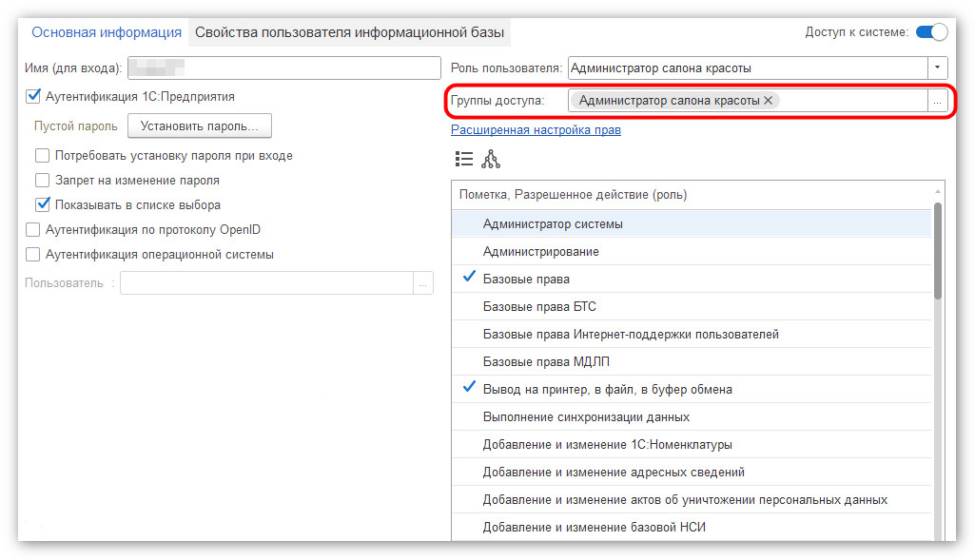Select the Администратор системы row
The height and width of the screenshot is (560, 975).
(x=692, y=223)
